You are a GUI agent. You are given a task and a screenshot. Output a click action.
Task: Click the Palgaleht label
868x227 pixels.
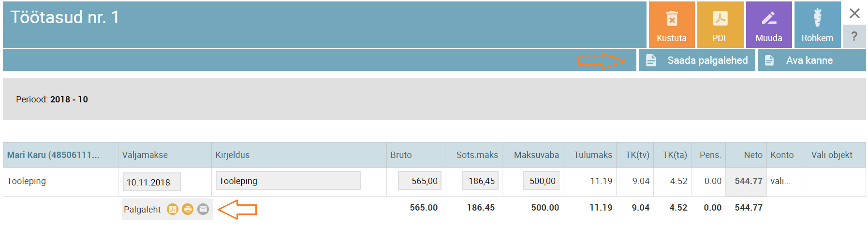click(x=142, y=210)
